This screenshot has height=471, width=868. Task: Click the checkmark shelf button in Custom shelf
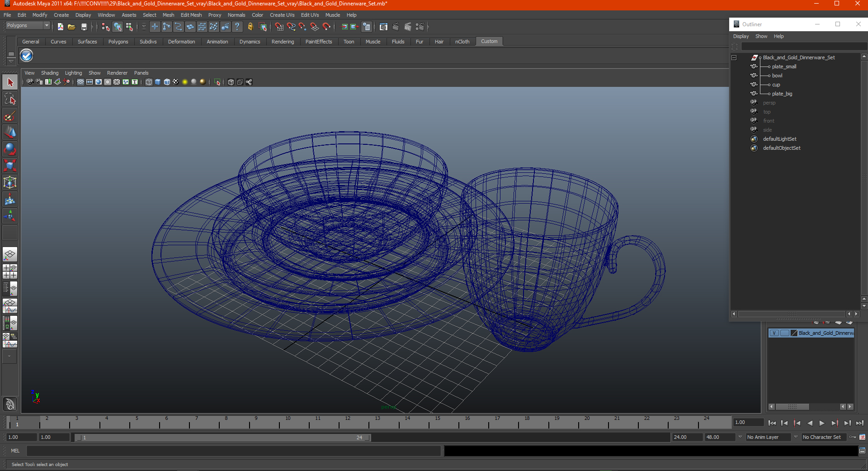click(x=27, y=56)
